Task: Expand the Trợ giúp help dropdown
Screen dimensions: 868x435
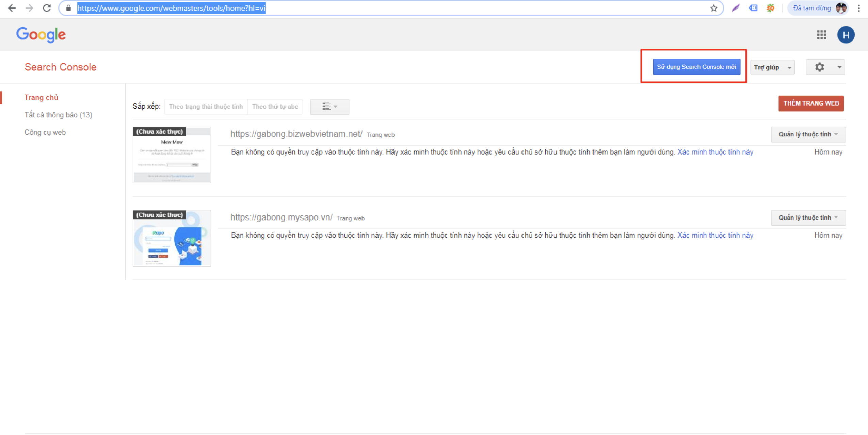Action: click(772, 67)
